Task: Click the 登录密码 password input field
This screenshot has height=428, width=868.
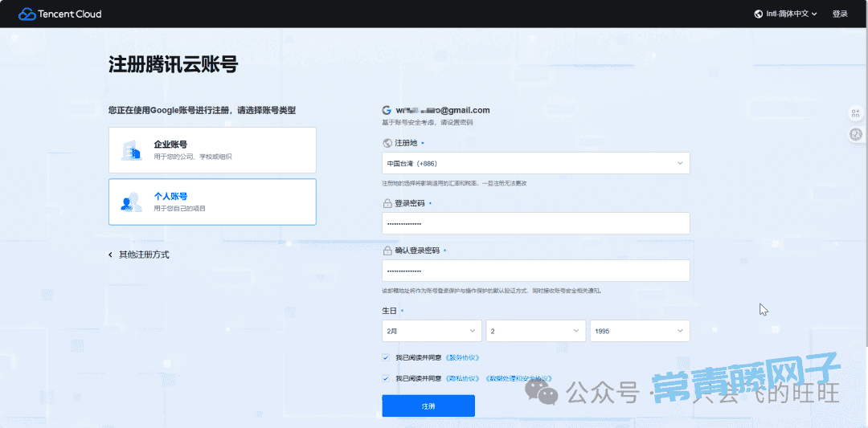Action: coord(536,223)
